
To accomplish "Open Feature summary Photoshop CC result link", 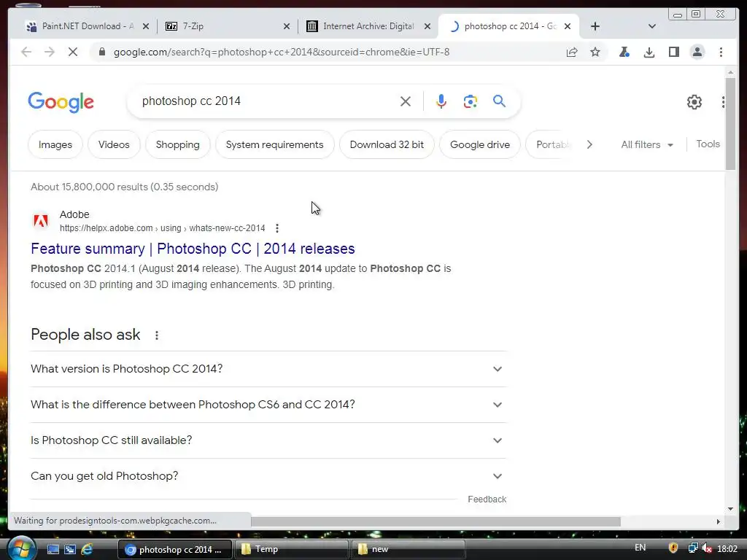I will tap(193, 249).
